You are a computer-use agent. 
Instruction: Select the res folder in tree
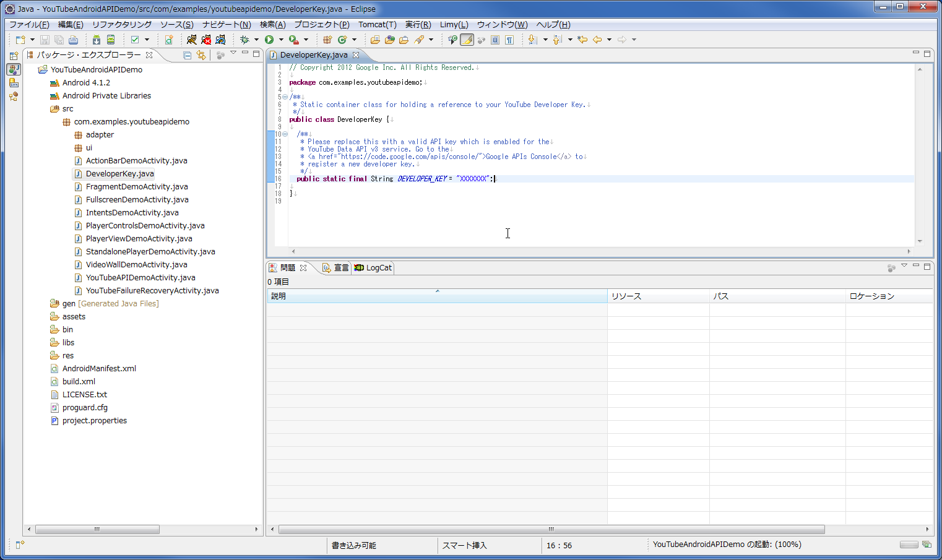point(62,356)
